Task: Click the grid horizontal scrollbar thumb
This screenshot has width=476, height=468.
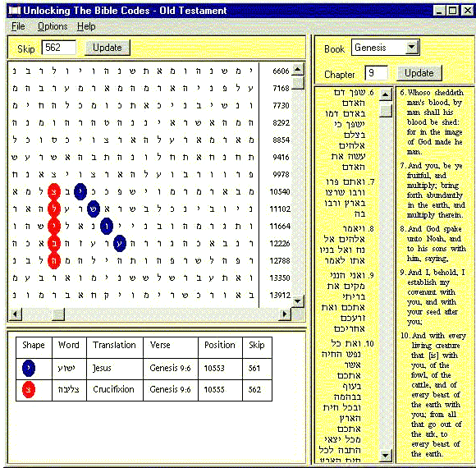Action: coord(58,314)
